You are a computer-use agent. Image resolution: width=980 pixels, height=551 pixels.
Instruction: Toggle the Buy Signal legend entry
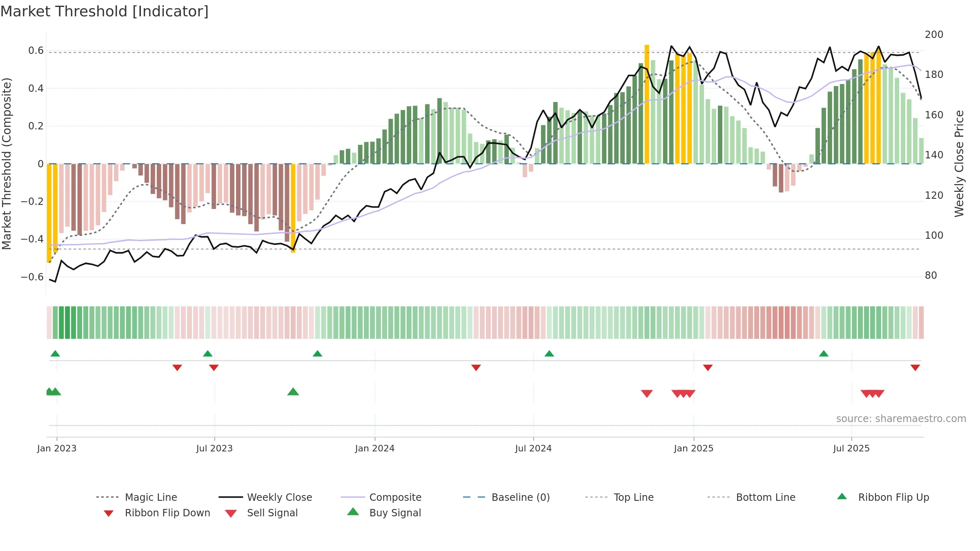(384, 513)
